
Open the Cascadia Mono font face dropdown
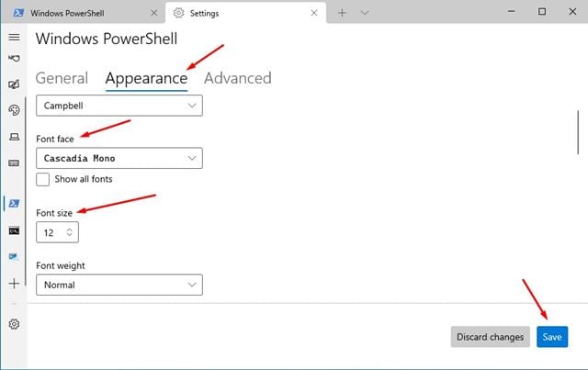click(x=119, y=158)
